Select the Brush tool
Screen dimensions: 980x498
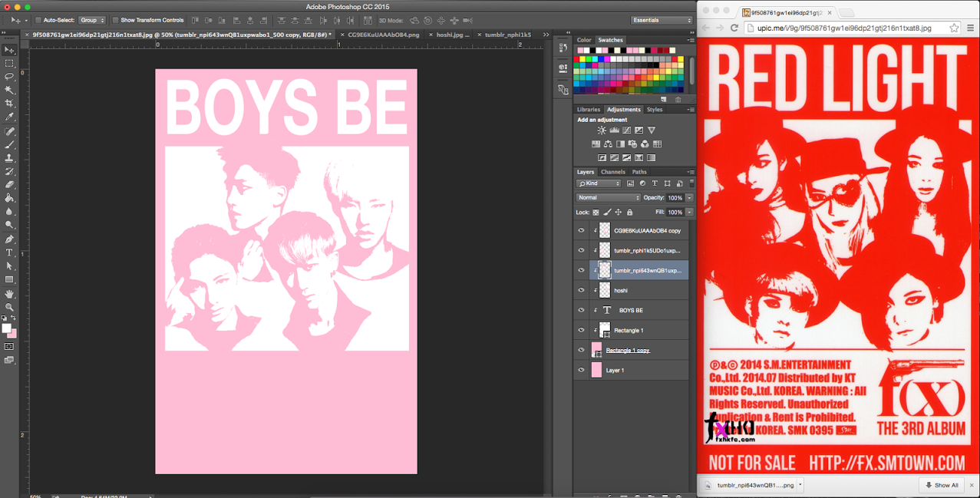pyautogui.click(x=9, y=145)
